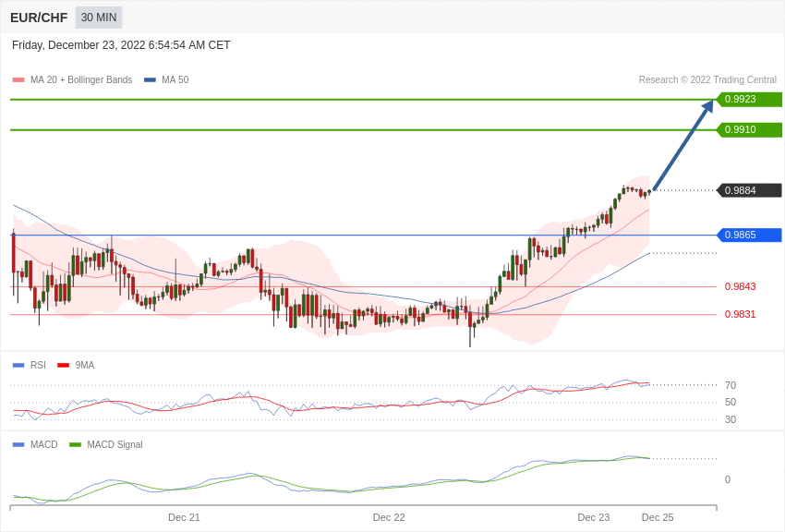Click the blue 0.9865 pivot price tag
Image resolution: width=785 pixels, height=532 pixels.
click(x=749, y=236)
